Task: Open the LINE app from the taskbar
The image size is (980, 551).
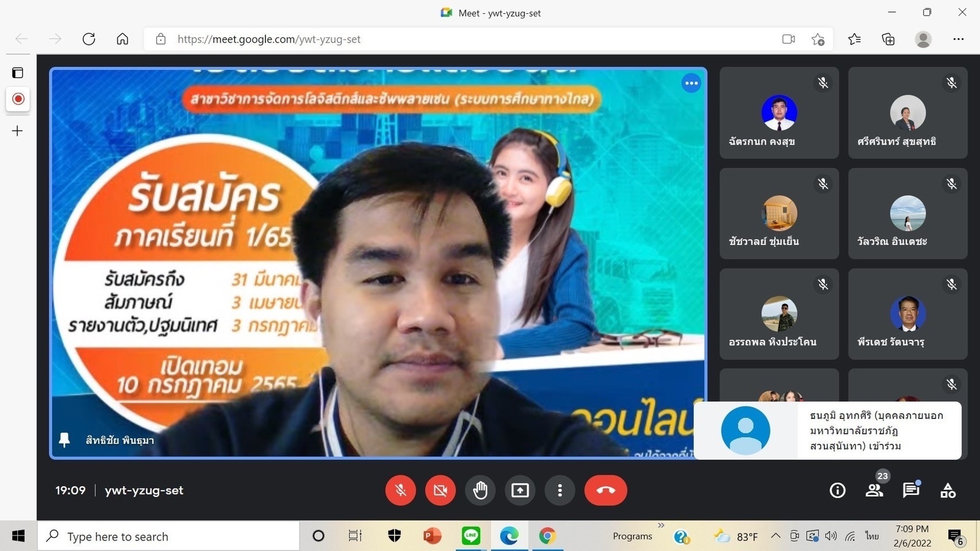Action: [471, 536]
